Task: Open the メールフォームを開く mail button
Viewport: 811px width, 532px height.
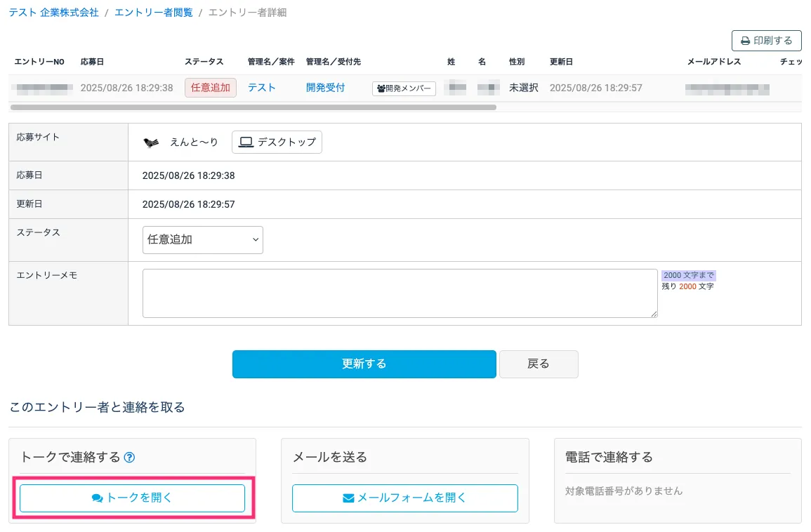Action: (x=404, y=498)
